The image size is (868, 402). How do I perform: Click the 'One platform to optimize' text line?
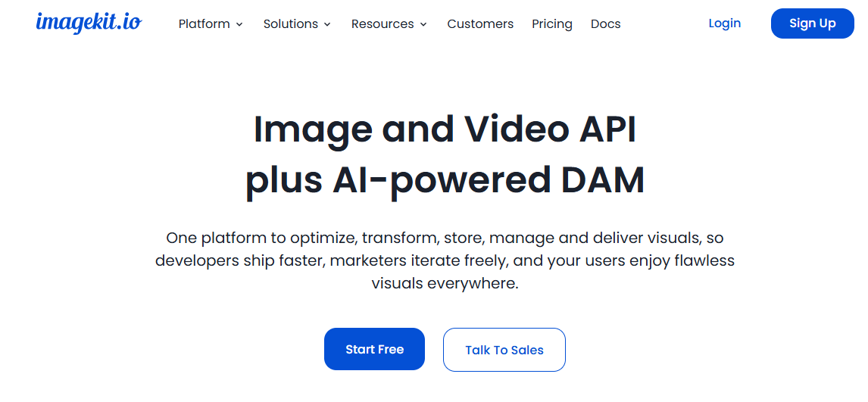click(x=445, y=238)
